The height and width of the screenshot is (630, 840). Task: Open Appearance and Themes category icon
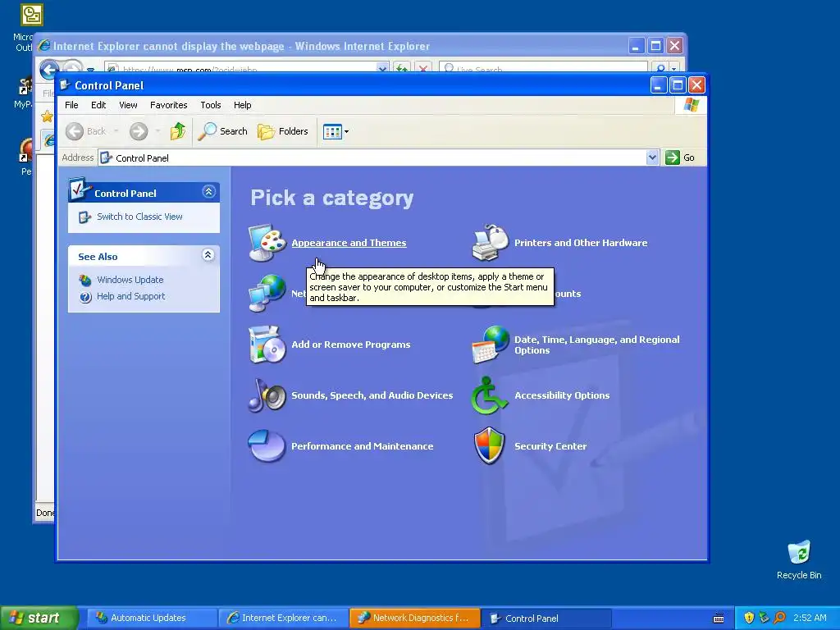pyautogui.click(x=267, y=243)
